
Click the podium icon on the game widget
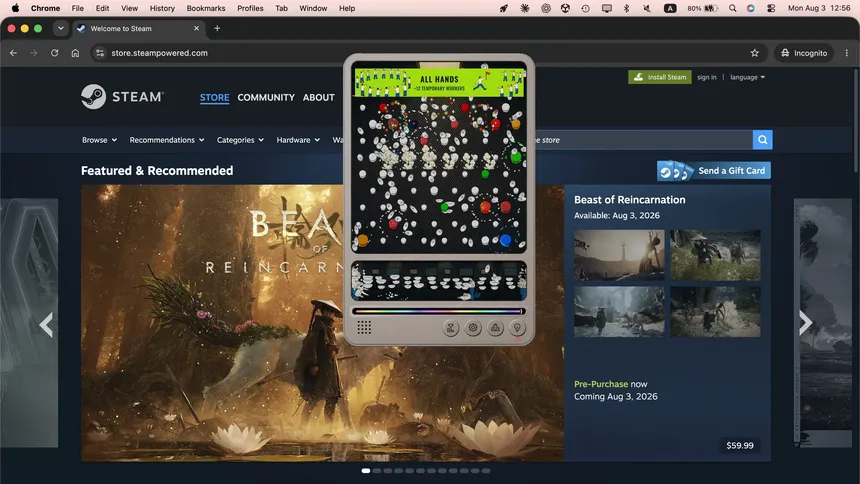coord(495,328)
